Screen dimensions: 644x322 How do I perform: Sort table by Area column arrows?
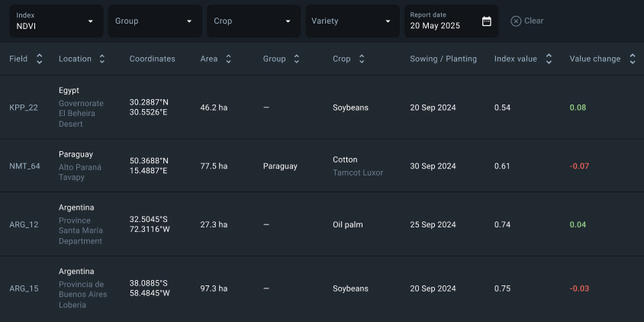click(228, 59)
